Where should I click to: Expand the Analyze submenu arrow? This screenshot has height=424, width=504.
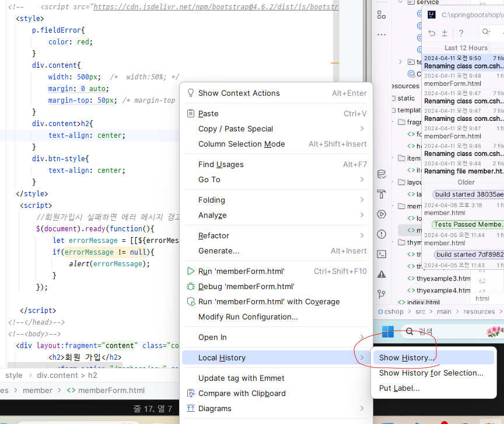click(x=362, y=216)
